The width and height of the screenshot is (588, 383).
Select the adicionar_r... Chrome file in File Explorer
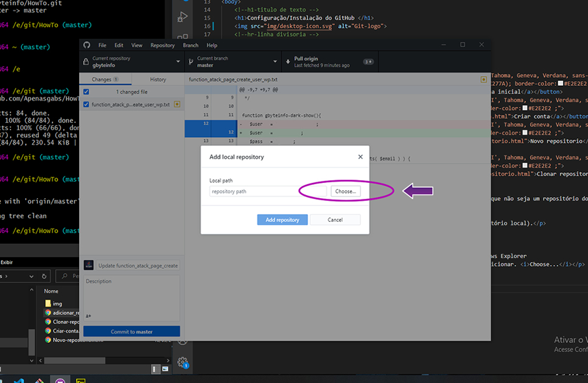[62, 312]
